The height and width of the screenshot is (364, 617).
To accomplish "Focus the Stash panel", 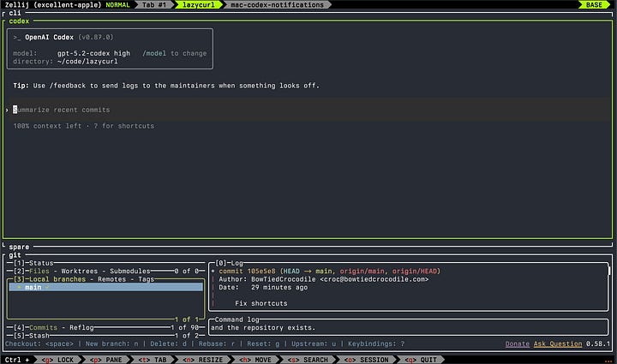I will coord(106,336).
